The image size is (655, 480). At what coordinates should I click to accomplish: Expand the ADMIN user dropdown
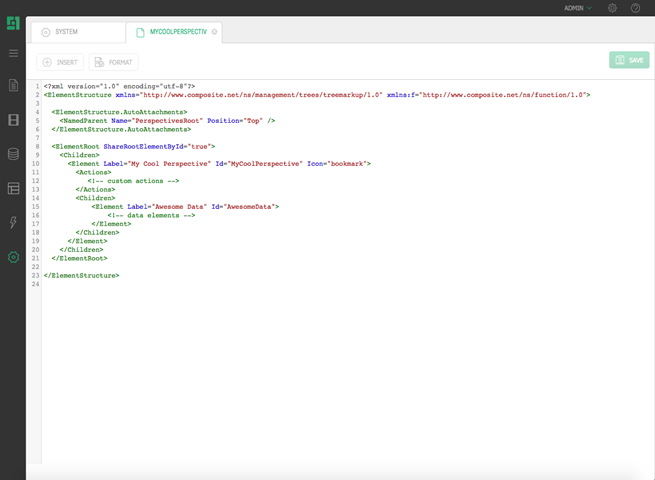[x=578, y=8]
